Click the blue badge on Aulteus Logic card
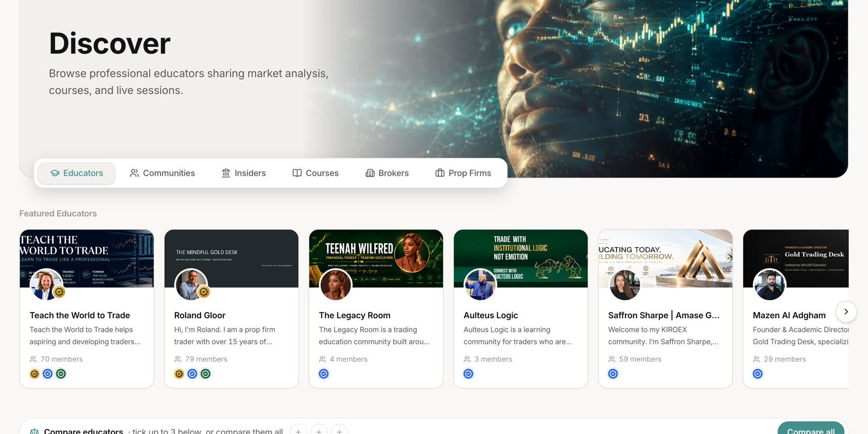This screenshot has height=434, width=868. point(468,374)
